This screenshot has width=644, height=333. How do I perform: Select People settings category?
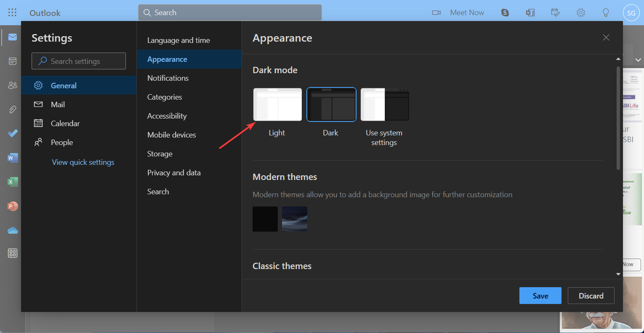pos(79,142)
